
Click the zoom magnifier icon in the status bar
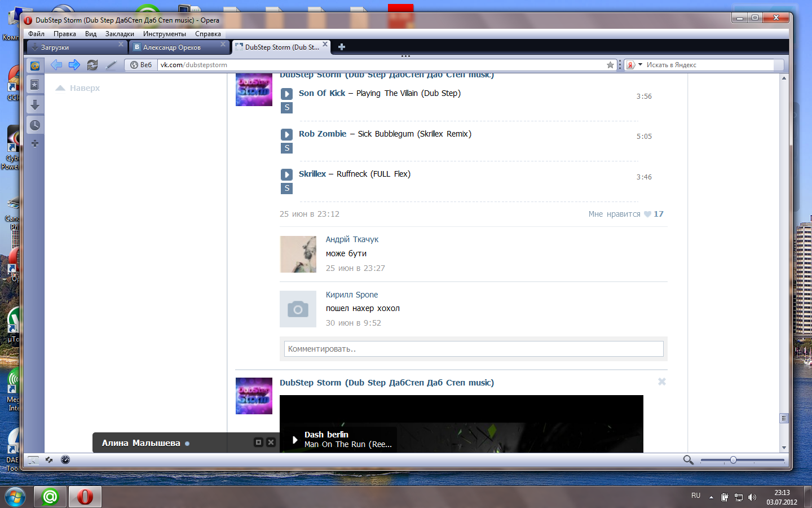(x=688, y=460)
